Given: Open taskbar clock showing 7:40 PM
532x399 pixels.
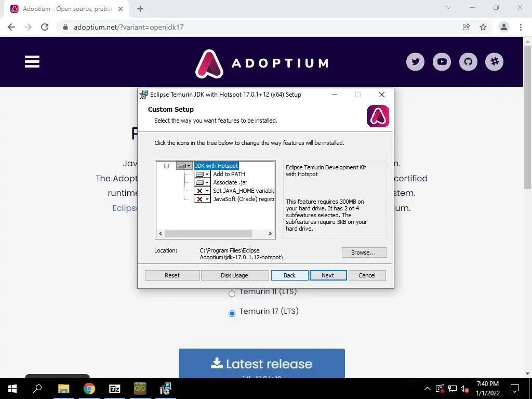Looking at the screenshot, I should (x=487, y=389).
